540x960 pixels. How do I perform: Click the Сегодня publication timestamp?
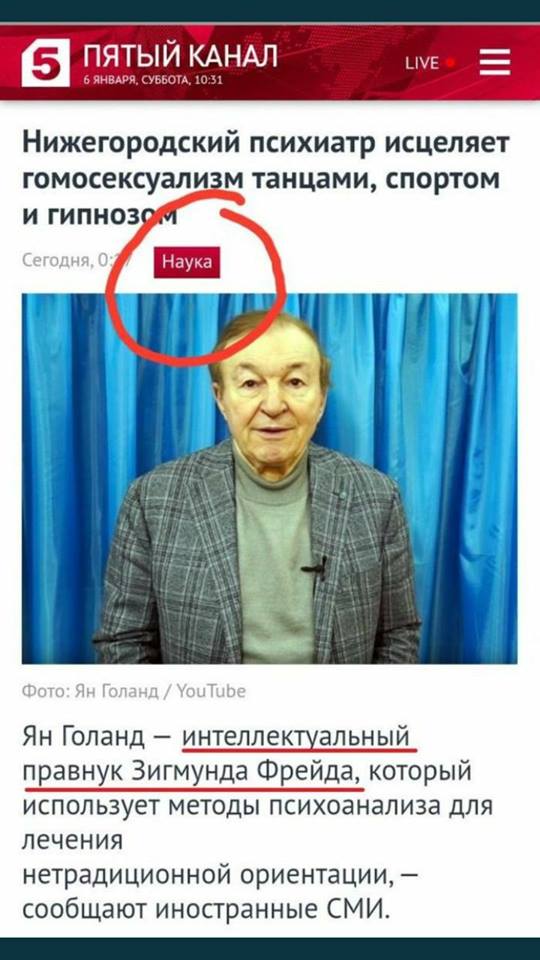coord(78,262)
